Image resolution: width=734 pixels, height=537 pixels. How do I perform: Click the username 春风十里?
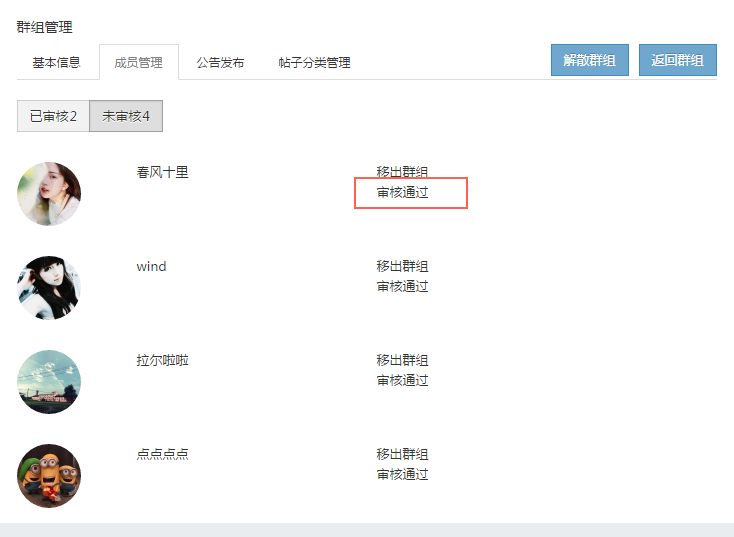coord(162,172)
